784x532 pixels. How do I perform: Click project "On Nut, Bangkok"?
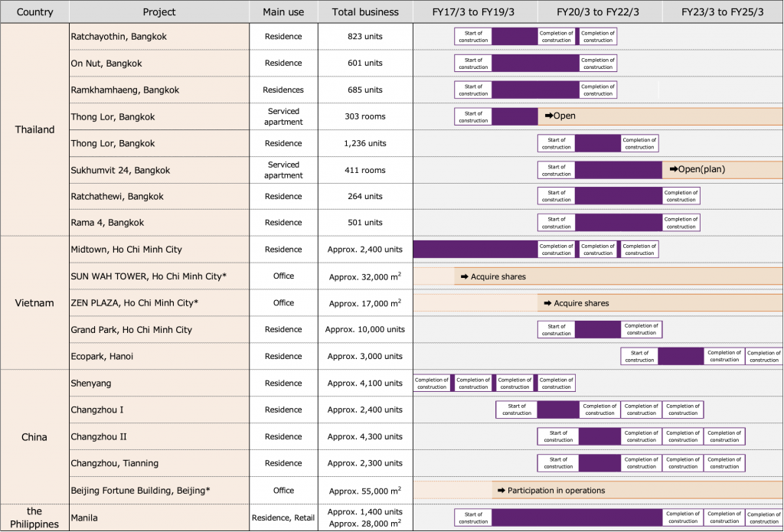(x=106, y=64)
